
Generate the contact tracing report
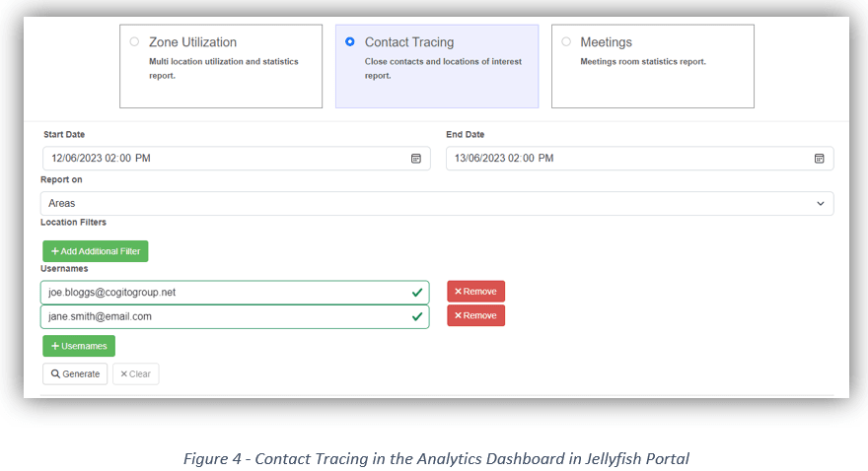[75, 374]
